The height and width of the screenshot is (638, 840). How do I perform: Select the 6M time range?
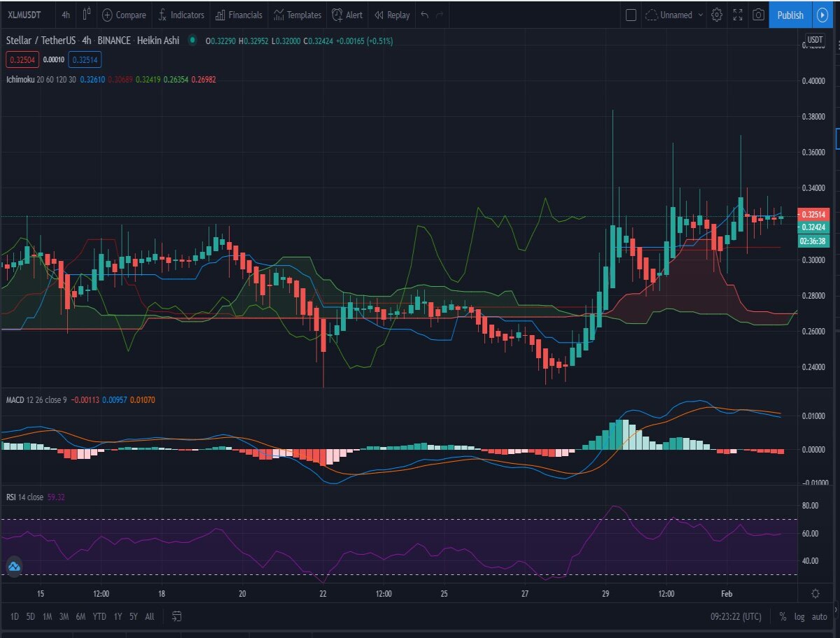(81, 616)
